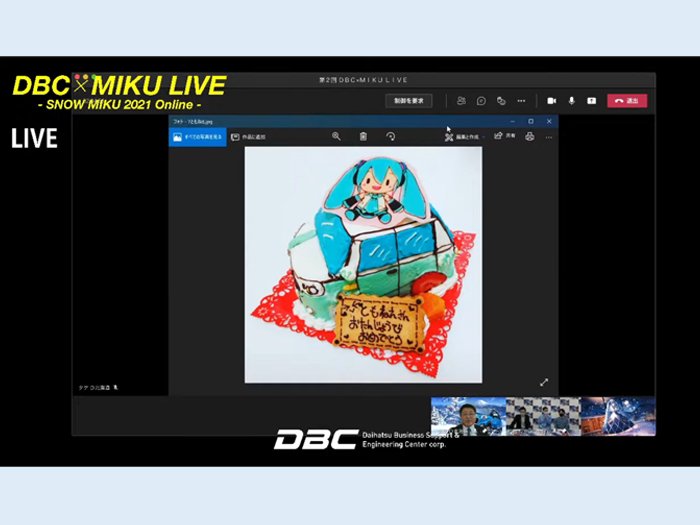Image resolution: width=700 pixels, height=525 pixels.
Task: Minimize the Photos app window
Action: (x=512, y=121)
